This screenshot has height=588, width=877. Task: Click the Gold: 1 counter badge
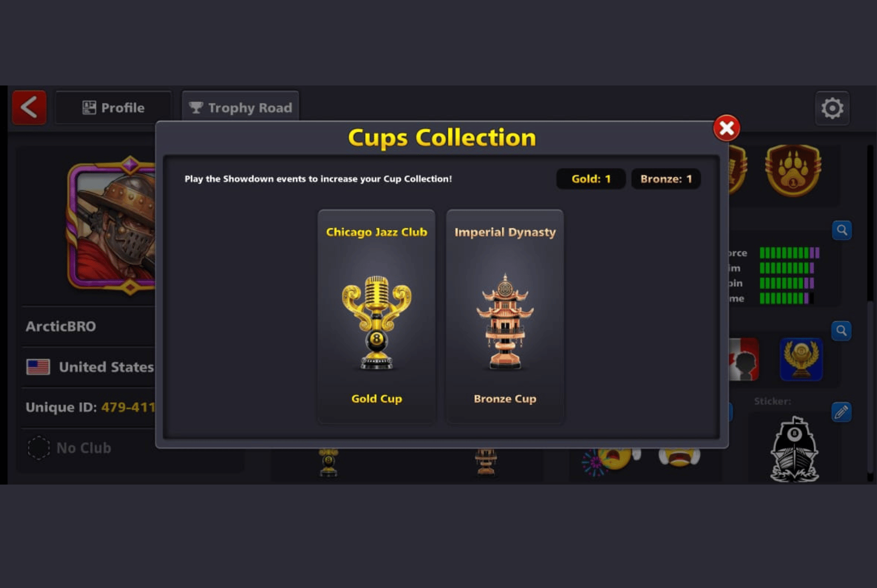[x=591, y=179]
